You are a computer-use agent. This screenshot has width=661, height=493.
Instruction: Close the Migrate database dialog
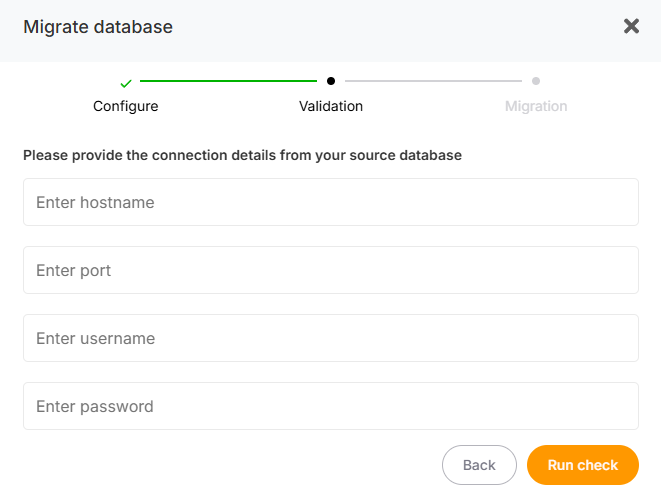click(x=631, y=27)
